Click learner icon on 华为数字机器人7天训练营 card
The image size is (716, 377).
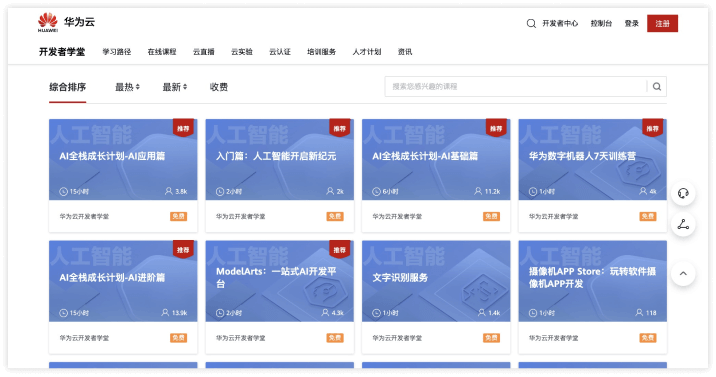pyautogui.click(x=643, y=191)
